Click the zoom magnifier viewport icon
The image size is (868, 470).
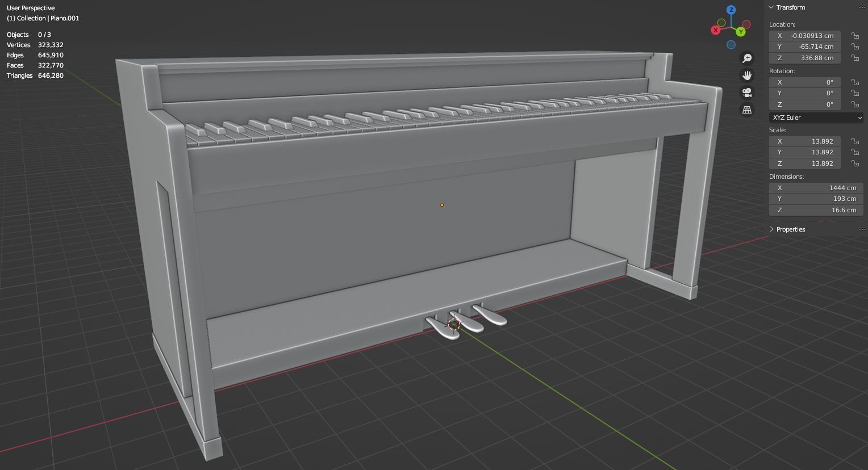pyautogui.click(x=747, y=58)
